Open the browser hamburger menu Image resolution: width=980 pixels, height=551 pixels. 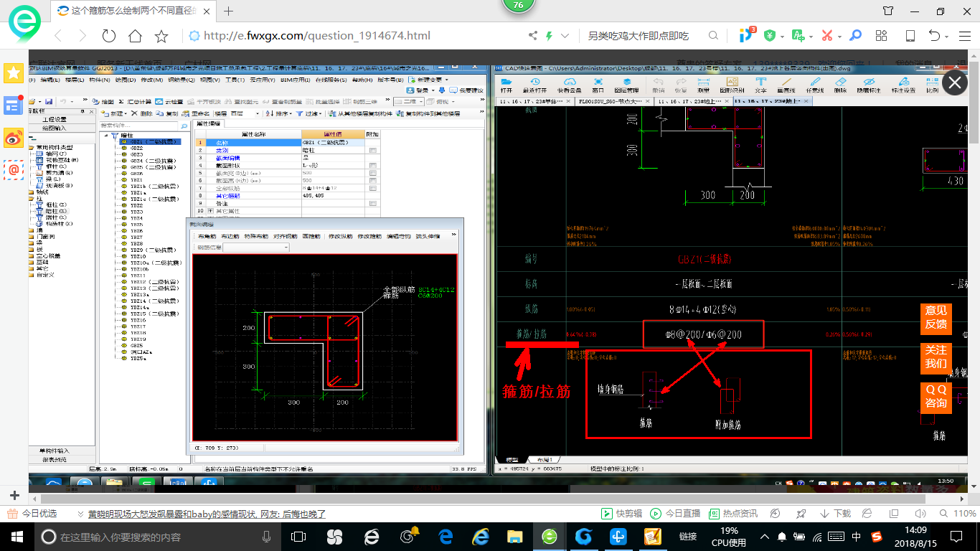click(963, 36)
